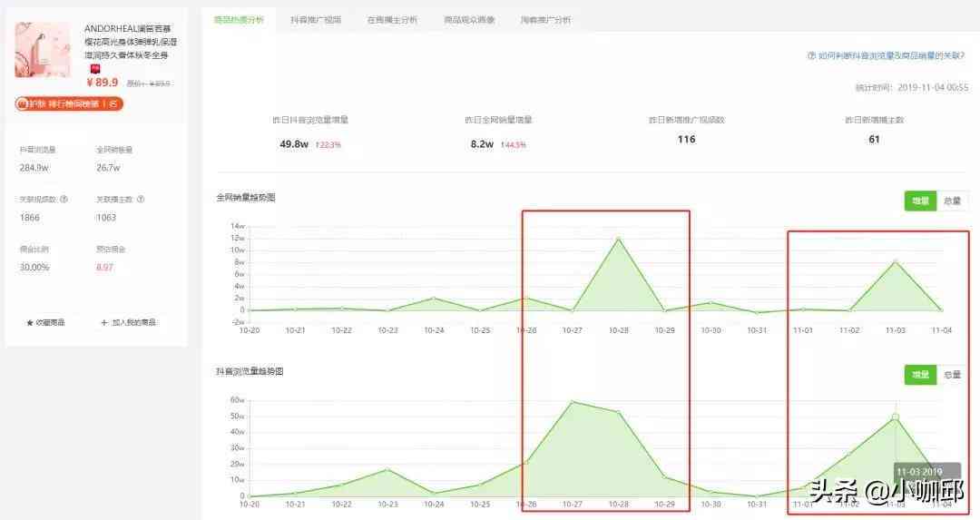Click the 10-23 data point in the Douyin views chart

point(387,469)
